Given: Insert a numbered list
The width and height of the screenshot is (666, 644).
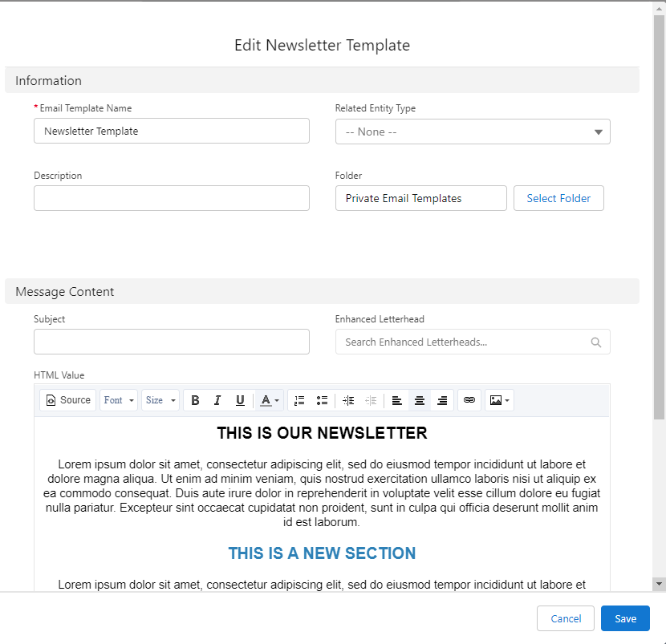Looking at the screenshot, I should pos(299,400).
